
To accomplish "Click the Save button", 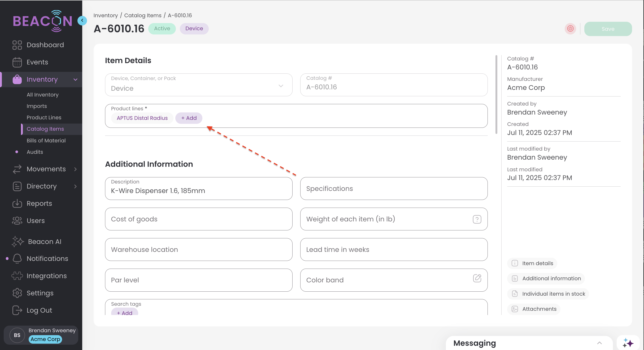I will (608, 29).
